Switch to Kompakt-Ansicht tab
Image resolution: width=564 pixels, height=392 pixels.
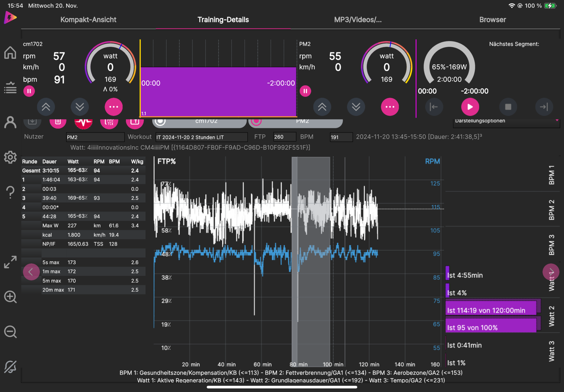tap(88, 19)
